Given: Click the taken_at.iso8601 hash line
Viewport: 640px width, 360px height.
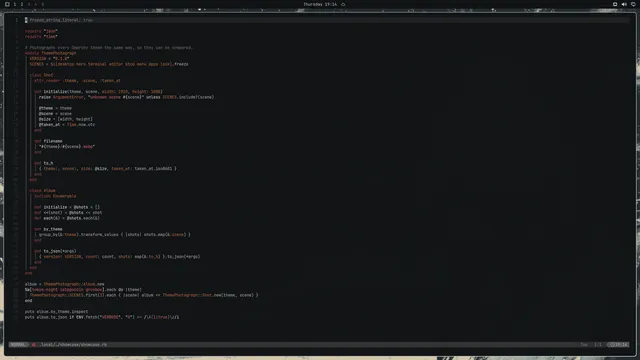Looking at the screenshot, I should [108, 169].
